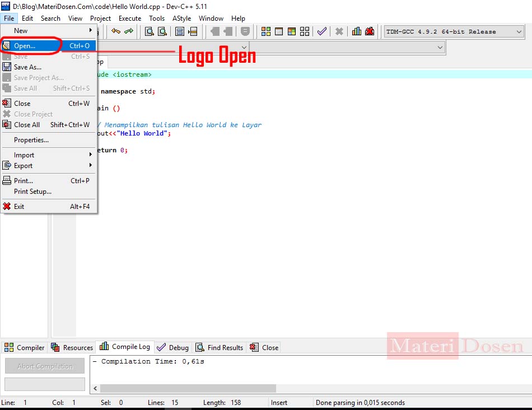Switch to the Compile Log tab
Viewport: 532px width, 410px height.
click(125, 347)
